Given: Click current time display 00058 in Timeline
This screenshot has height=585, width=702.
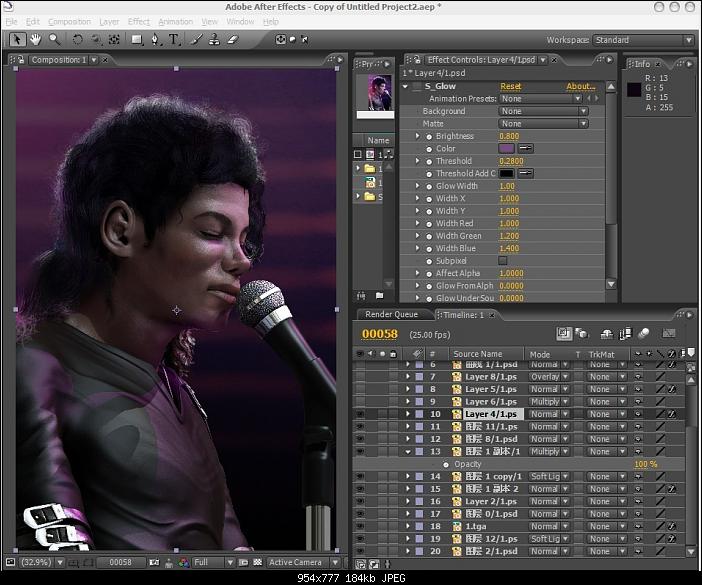Looking at the screenshot, I should (380, 334).
